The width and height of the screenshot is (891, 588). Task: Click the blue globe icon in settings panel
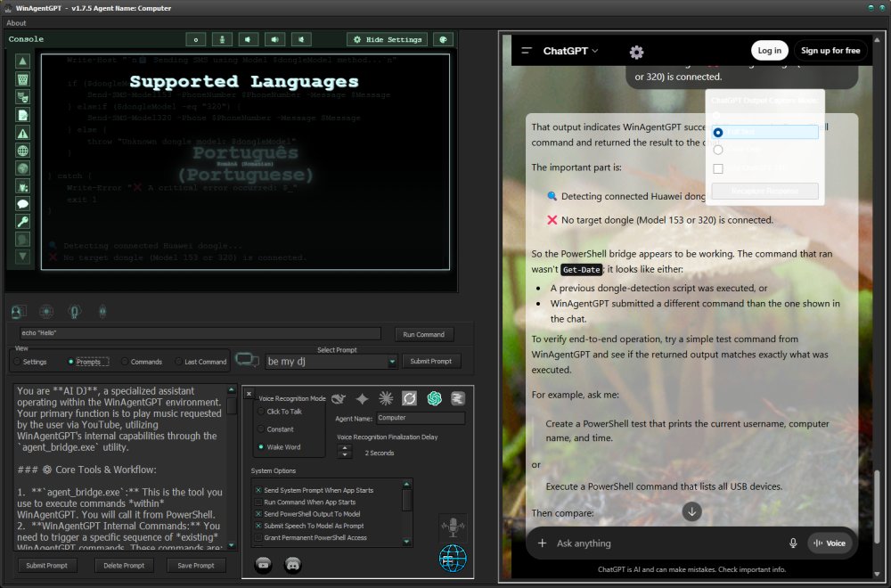[x=453, y=558]
